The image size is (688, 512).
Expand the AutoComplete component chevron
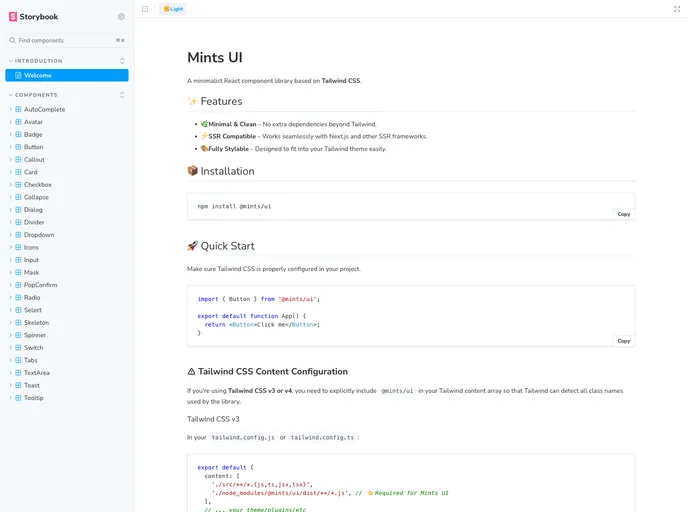(x=11, y=109)
